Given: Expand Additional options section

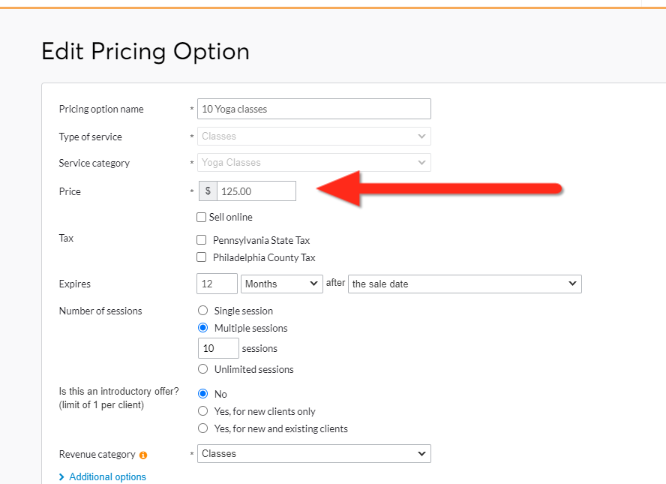Looking at the screenshot, I should (x=107, y=477).
